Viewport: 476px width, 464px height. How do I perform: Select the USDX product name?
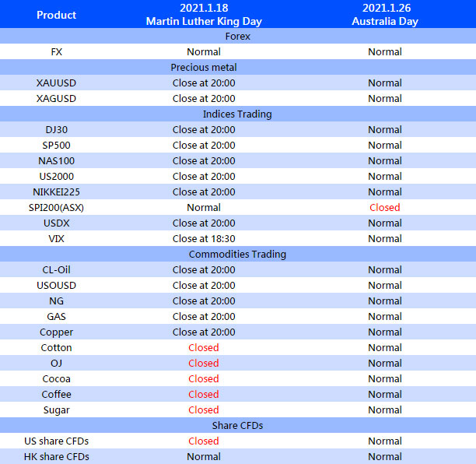pos(56,223)
